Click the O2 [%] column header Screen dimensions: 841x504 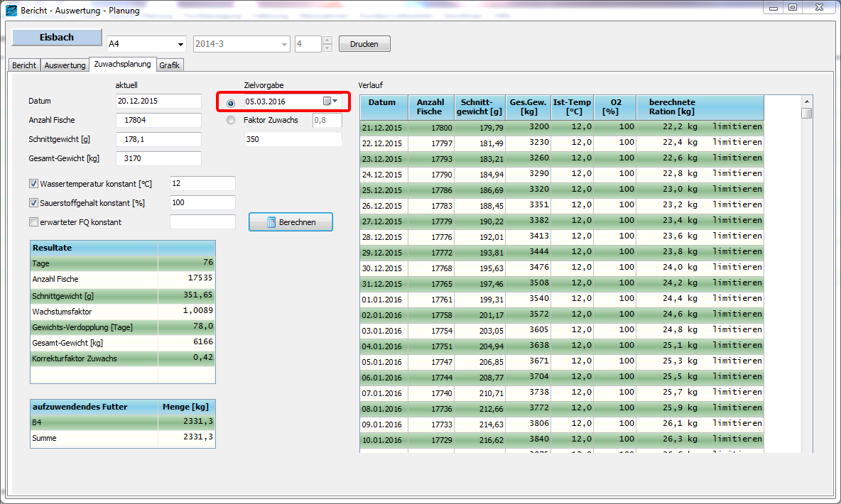[615, 107]
